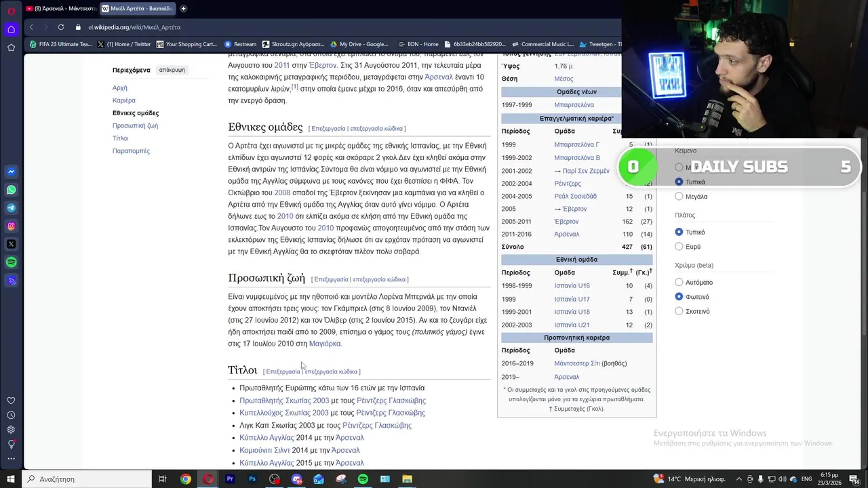The width and height of the screenshot is (868, 488).
Task: Choose the Αυτόματο color option
Action: point(679,282)
